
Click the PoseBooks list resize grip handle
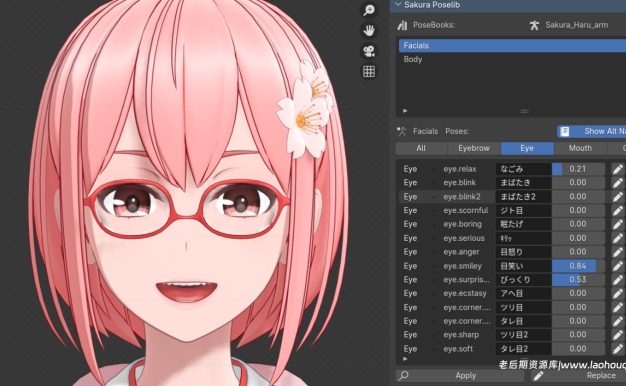coord(525,111)
